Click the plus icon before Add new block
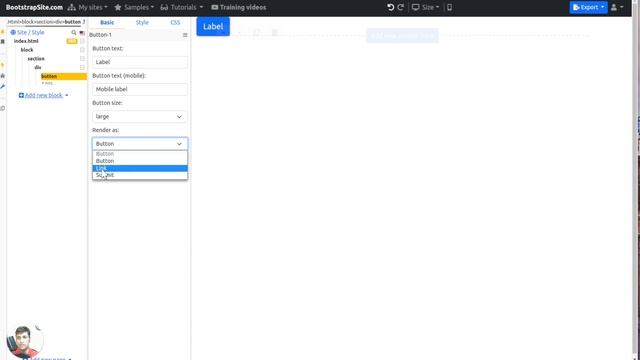 (x=21, y=95)
